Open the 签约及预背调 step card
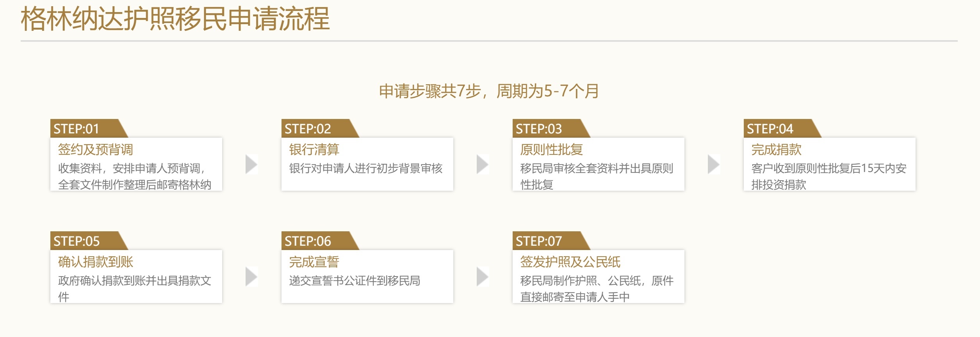 [x=136, y=164]
